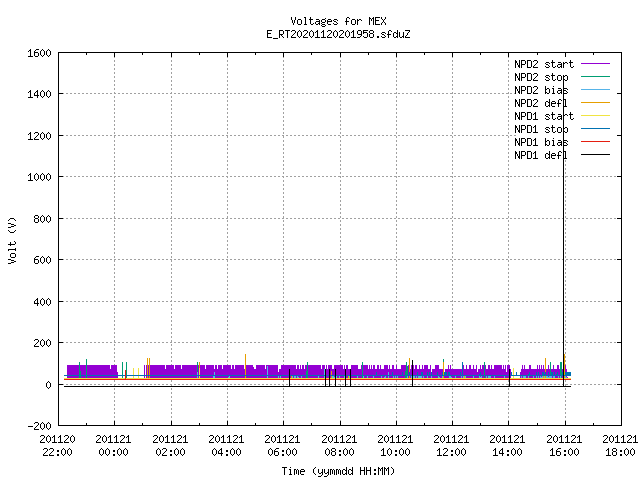The height and width of the screenshot is (480, 640).
Task: Click the 'Time (yymmdd HH:MM)' x-axis label
Action: [338, 471]
